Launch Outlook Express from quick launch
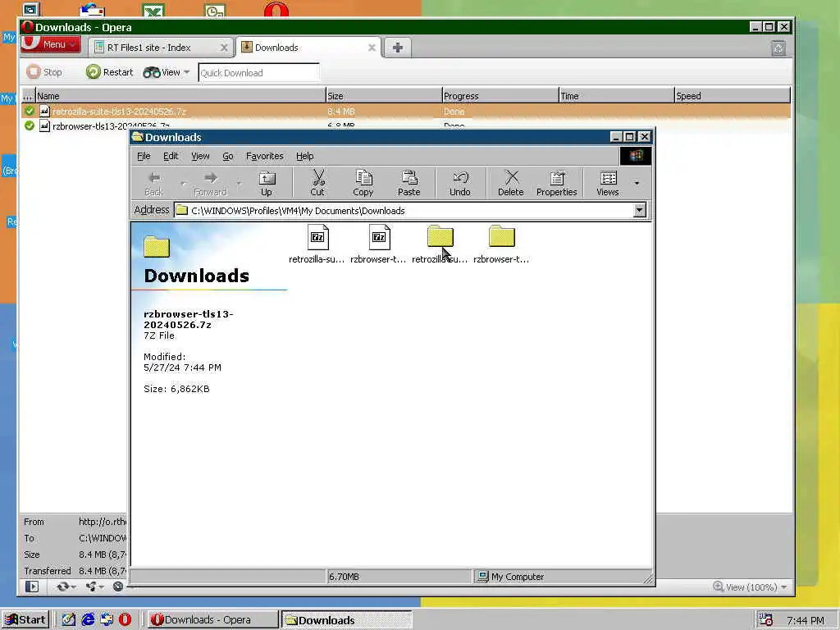This screenshot has width=840, height=630. click(107, 620)
